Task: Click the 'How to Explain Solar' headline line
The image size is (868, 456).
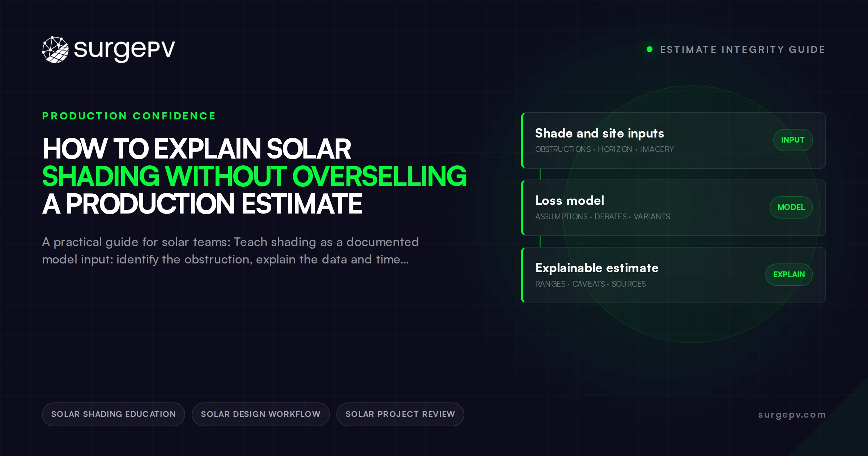Action: (x=197, y=149)
